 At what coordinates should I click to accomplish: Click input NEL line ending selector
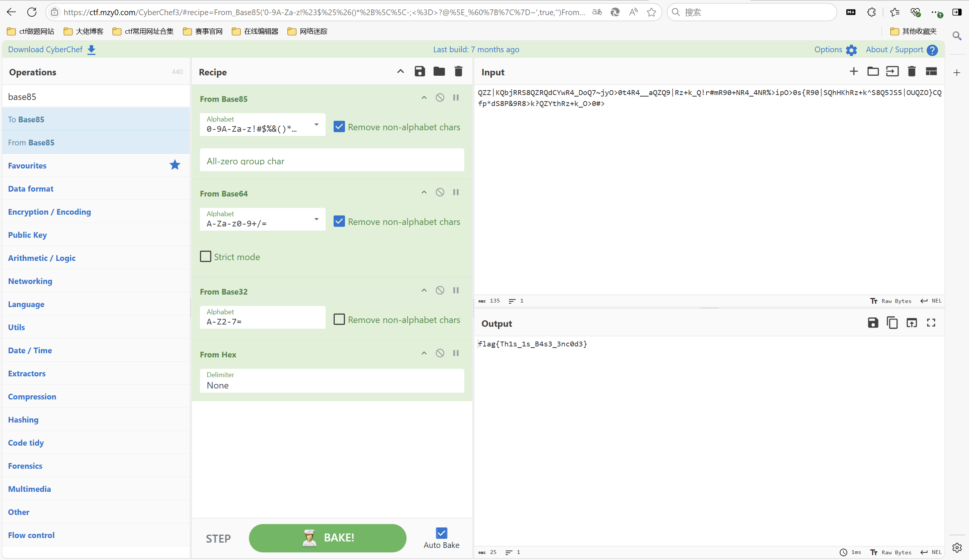click(x=931, y=301)
